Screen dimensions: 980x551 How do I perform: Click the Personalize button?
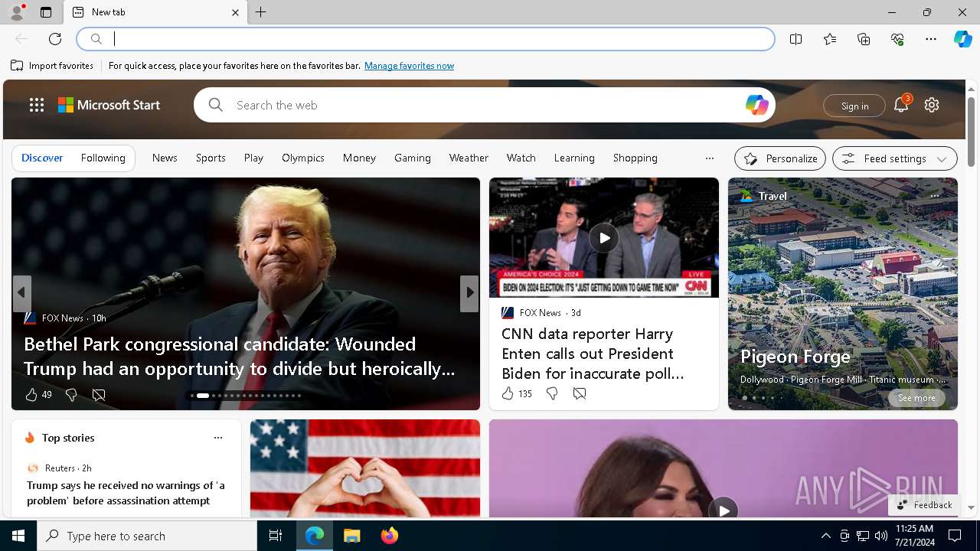point(780,158)
